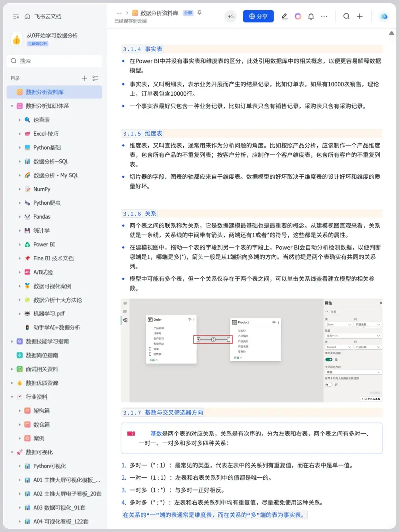The image size is (399, 532).
Task: Open the 面试相关资料 page
Action: [42, 369]
